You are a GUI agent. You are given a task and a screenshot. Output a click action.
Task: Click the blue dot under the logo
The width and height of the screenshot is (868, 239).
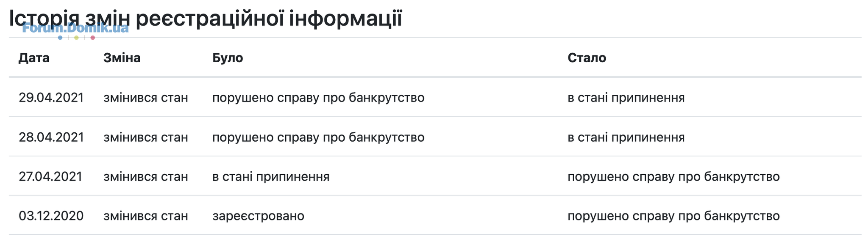pyautogui.click(x=60, y=38)
